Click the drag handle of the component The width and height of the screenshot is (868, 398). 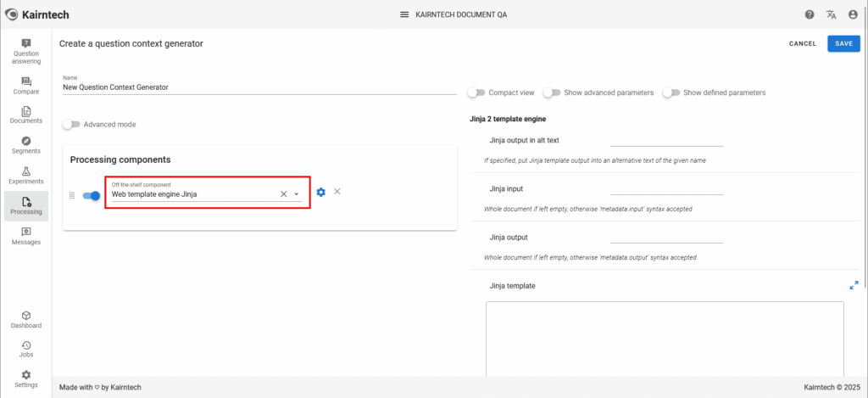72,195
